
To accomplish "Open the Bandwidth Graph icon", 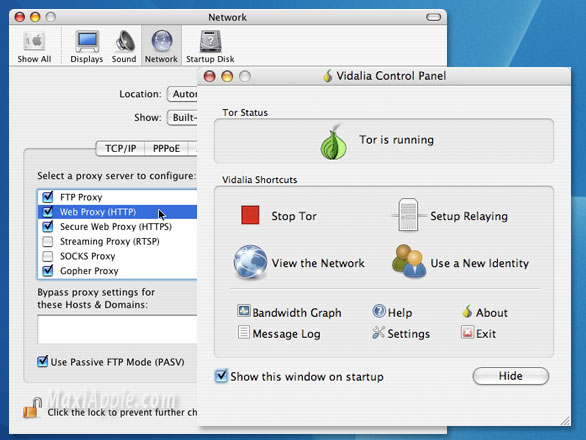I will [x=244, y=311].
